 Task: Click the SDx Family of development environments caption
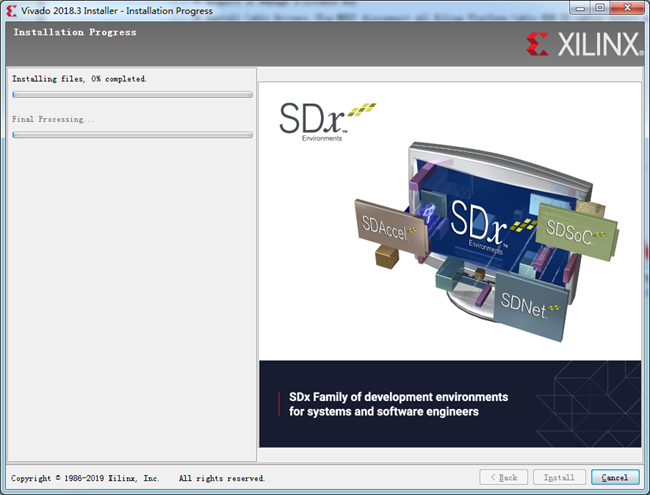tap(398, 404)
